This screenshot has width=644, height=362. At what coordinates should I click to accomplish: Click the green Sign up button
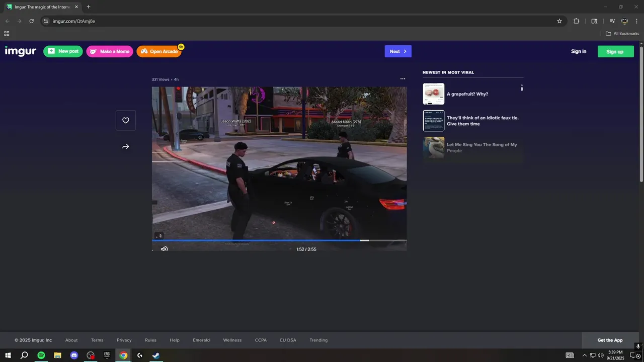tap(615, 51)
